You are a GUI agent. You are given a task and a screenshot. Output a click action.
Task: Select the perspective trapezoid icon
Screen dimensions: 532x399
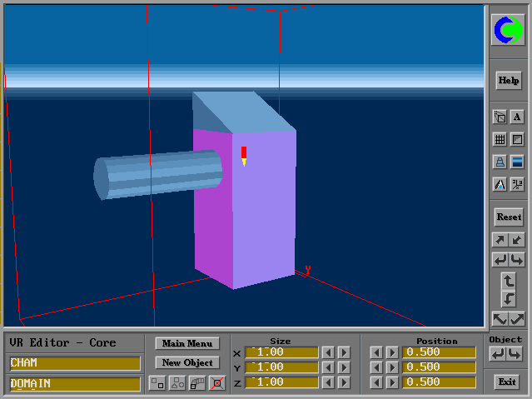click(x=500, y=162)
